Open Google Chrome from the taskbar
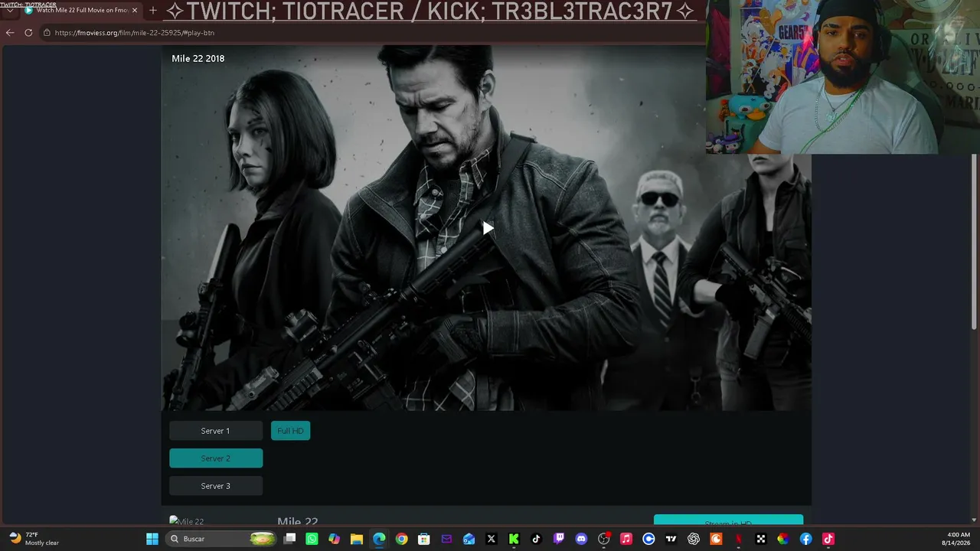The width and height of the screenshot is (980, 551). pyautogui.click(x=401, y=539)
